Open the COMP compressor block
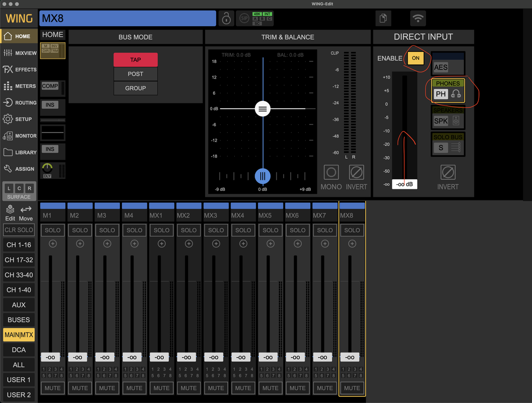Image resolution: width=532 pixels, height=403 pixels. point(52,88)
